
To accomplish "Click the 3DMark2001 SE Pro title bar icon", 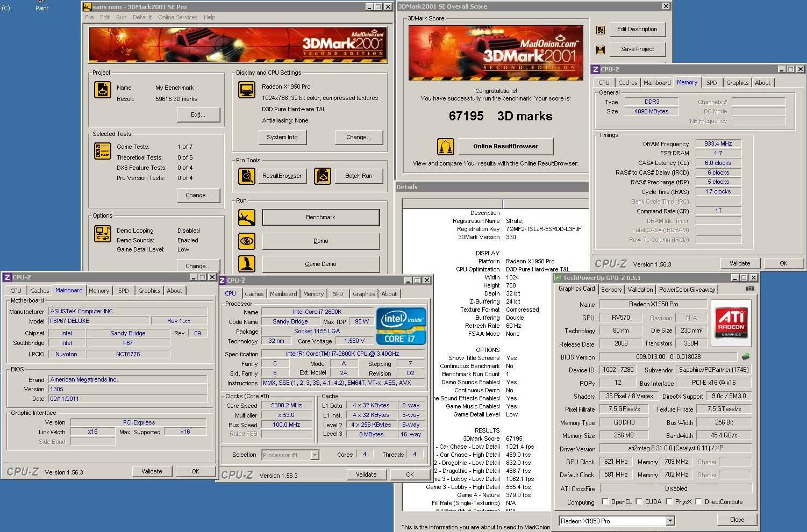I will click(87, 6).
